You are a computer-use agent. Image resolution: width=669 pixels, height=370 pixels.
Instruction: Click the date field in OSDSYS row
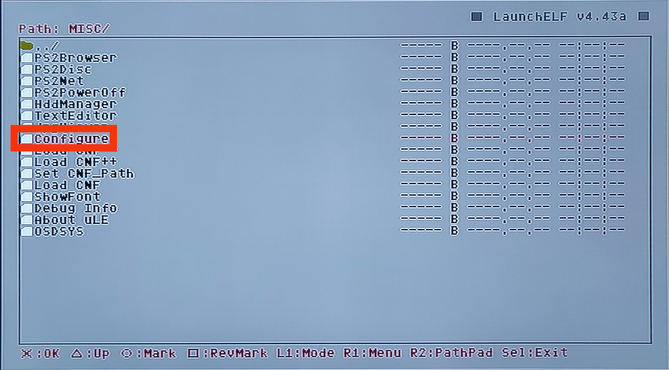[x=508, y=231]
